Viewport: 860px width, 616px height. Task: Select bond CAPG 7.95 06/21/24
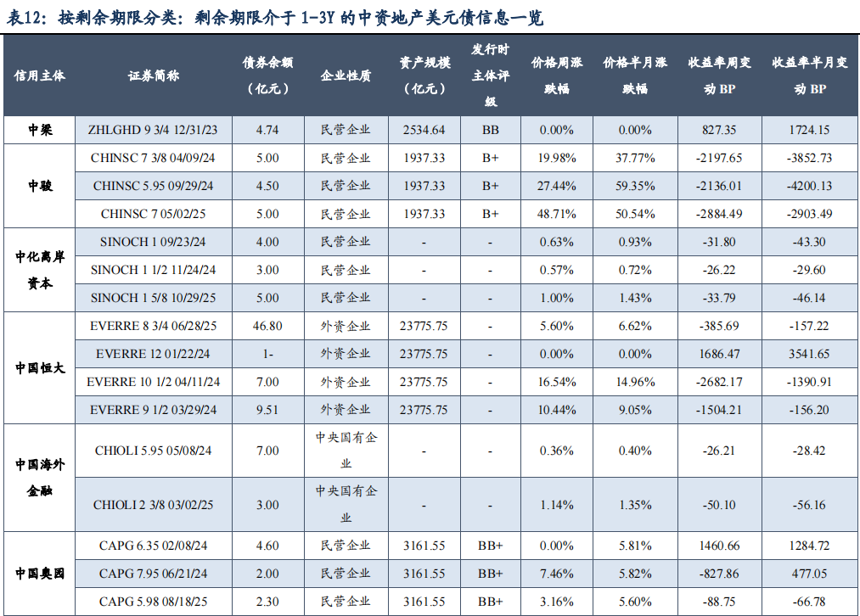click(x=153, y=574)
